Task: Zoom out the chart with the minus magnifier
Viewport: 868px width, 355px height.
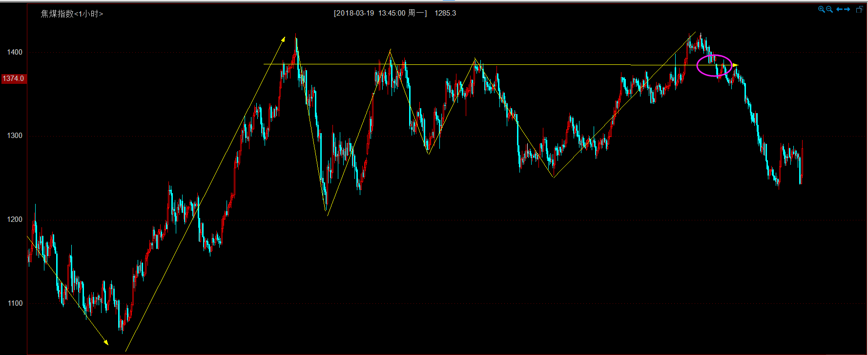Action: pos(829,9)
